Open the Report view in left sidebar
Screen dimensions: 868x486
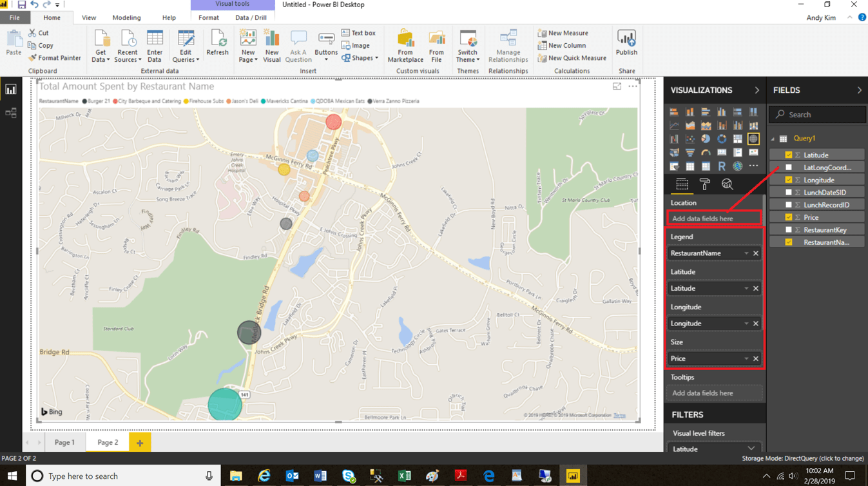tap(11, 90)
